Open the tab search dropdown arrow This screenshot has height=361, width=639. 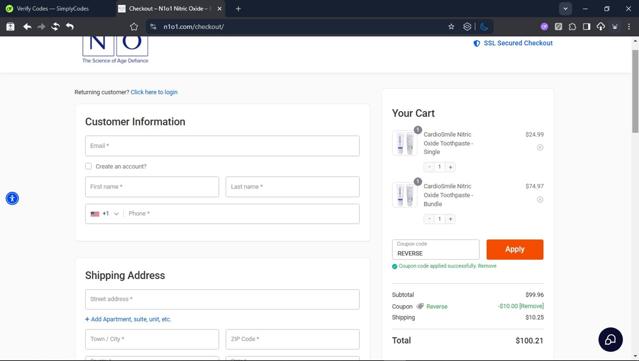tap(565, 9)
